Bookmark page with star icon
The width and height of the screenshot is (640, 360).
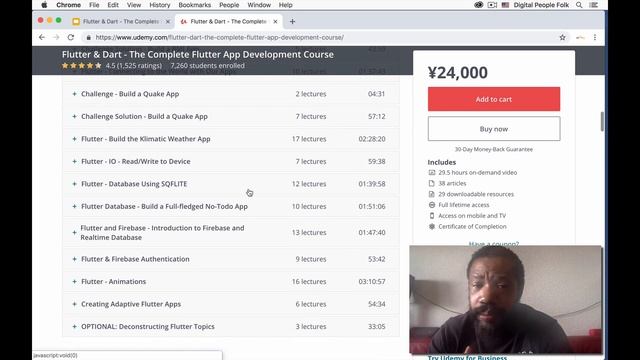[562, 37]
